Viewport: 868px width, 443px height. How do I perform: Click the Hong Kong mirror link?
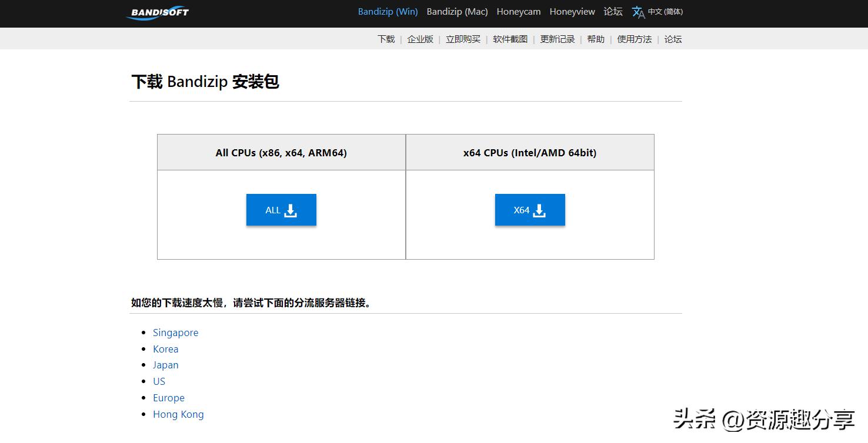(178, 414)
